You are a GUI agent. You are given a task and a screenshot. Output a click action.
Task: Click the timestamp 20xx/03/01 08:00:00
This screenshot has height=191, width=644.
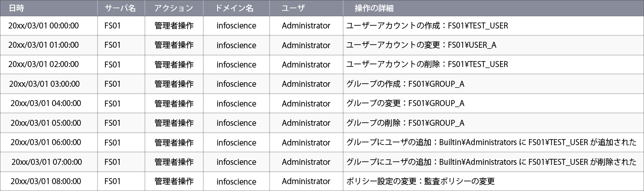click(46, 181)
